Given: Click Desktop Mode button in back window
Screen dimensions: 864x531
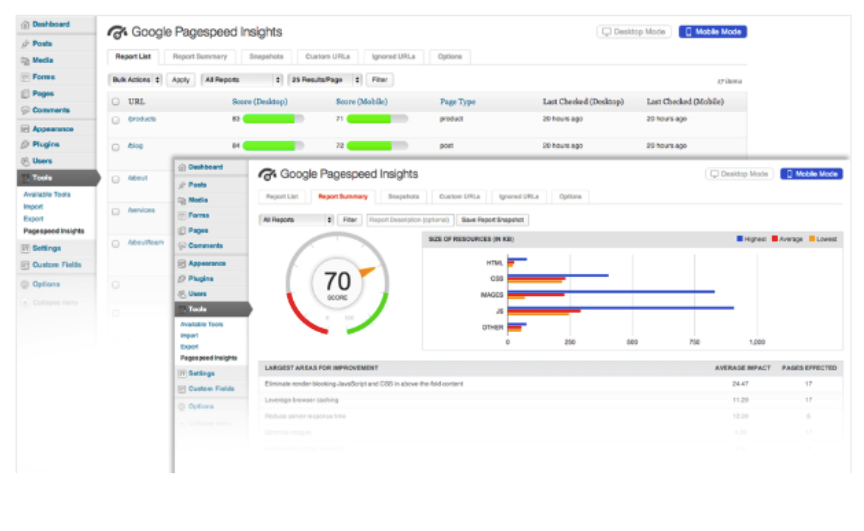Looking at the screenshot, I should [x=634, y=32].
